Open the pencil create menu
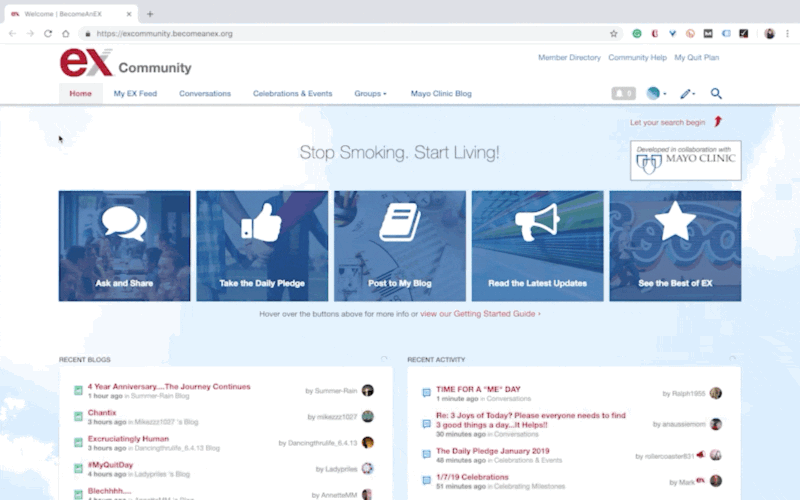 [687, 93]
